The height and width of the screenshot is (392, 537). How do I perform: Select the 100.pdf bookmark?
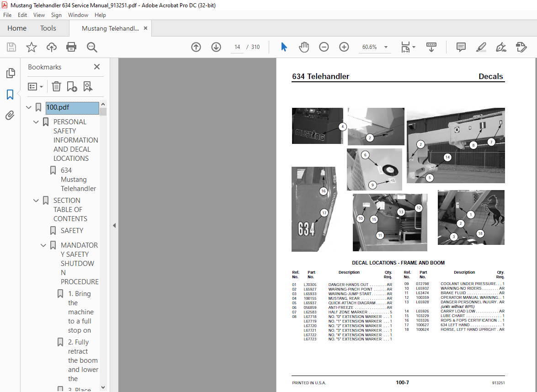point(72,108)
